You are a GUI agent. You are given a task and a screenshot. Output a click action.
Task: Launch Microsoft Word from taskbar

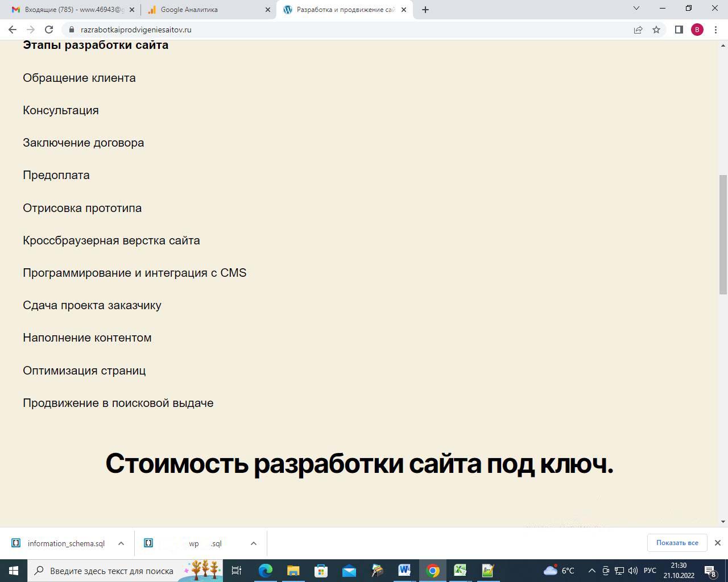[404, 570]
